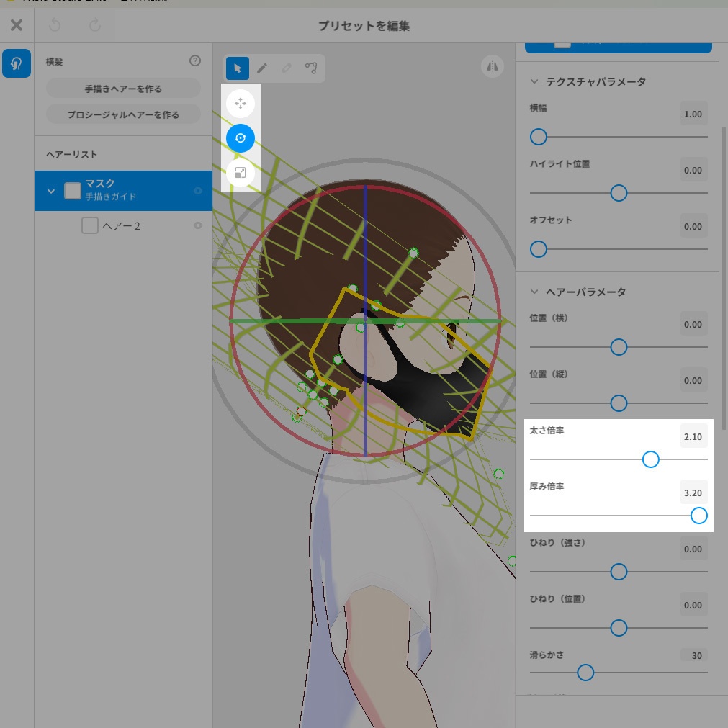This screenshot has height=728, width=728.
Task: Switch to the scale gizmo tool
Action: (241, 172)
